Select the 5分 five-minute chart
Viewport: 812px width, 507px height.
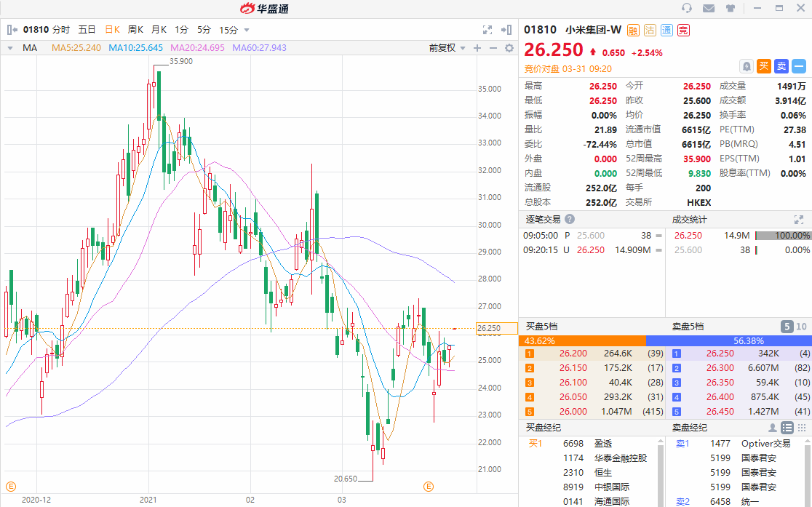point(204,30)
